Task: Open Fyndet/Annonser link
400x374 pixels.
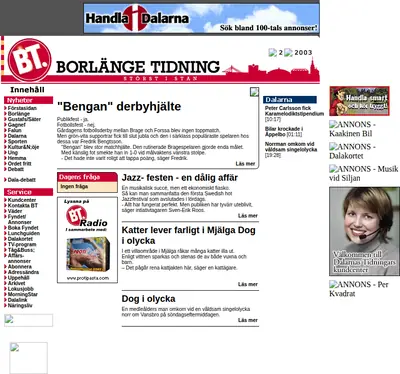Action: click(20, 219)
